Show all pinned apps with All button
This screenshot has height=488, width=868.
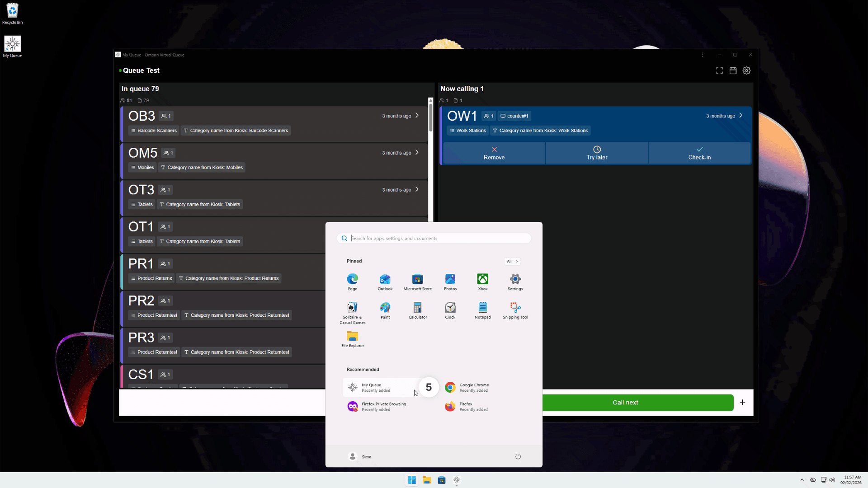512,261
